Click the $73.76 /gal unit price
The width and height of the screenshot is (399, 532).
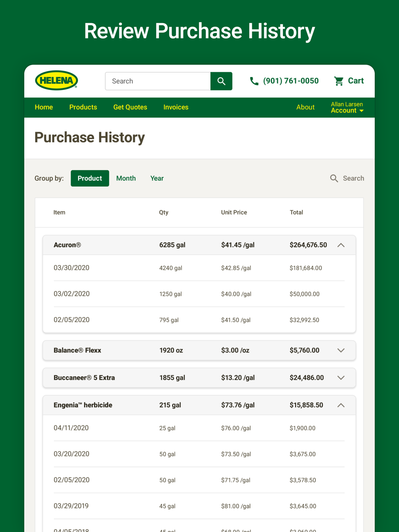click(238, 405)
